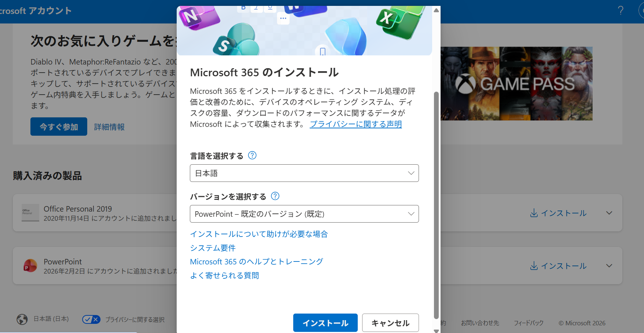Open インストールについて助けが必要な場合 link

[x=259, y=234]
